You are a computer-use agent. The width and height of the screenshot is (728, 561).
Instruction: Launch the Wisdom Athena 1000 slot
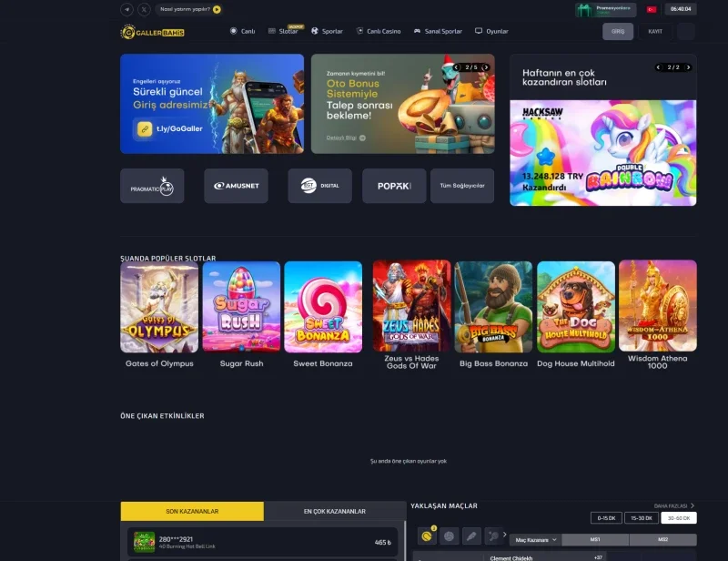(x=658, y=306)
